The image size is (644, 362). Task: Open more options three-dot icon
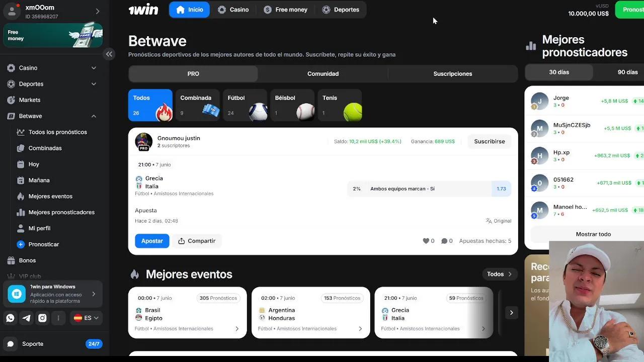pos(58,318)
